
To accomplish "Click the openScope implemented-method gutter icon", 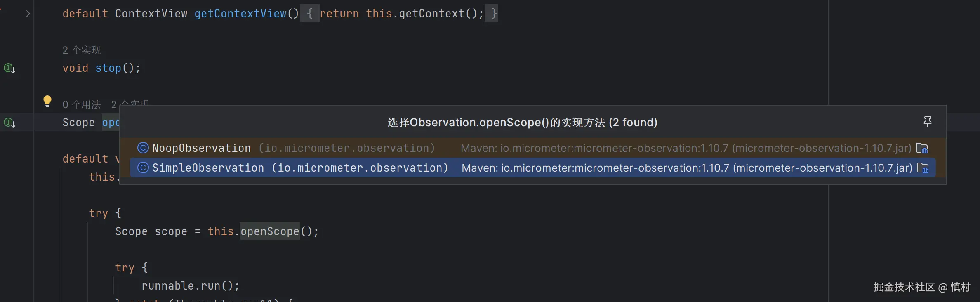I will point(9,123).
